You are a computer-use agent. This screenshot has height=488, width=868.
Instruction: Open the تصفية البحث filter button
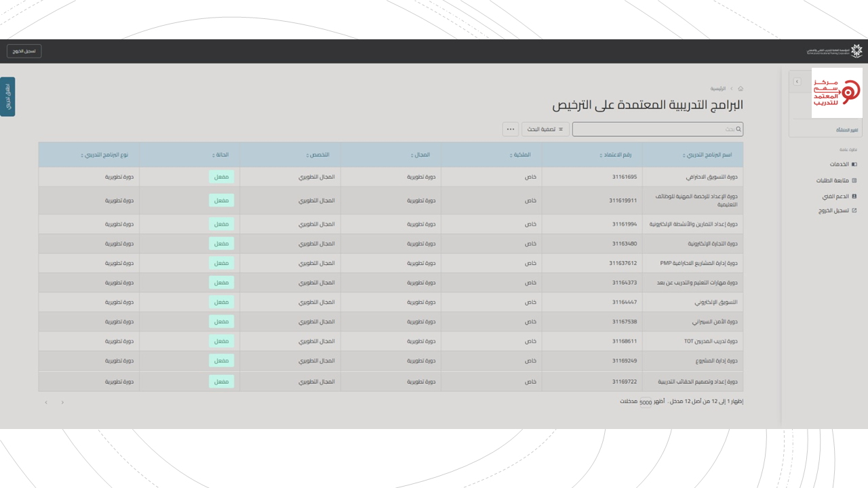click(x=546, y=129)
